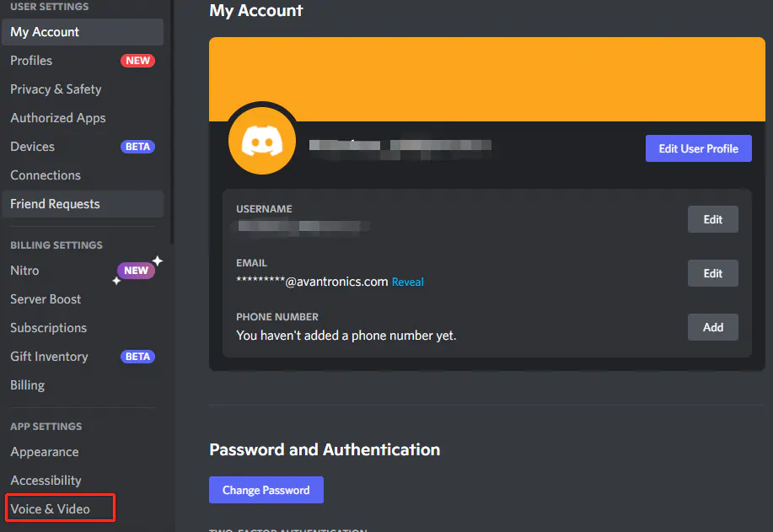773x532 pixels.
Task: Edit the email address
Action: (x=712, y=272)
